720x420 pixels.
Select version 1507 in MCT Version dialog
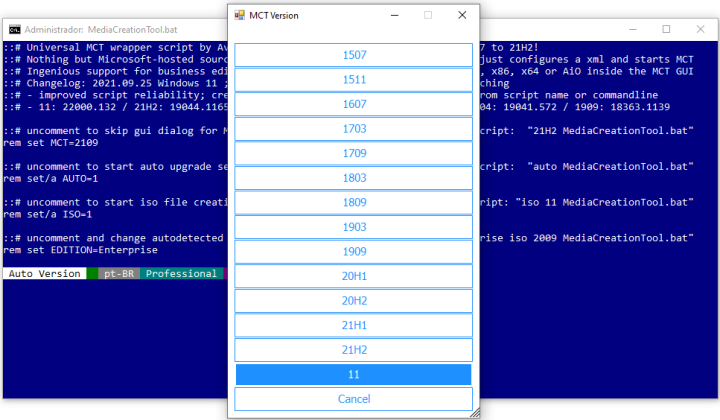tap(354, 55)
